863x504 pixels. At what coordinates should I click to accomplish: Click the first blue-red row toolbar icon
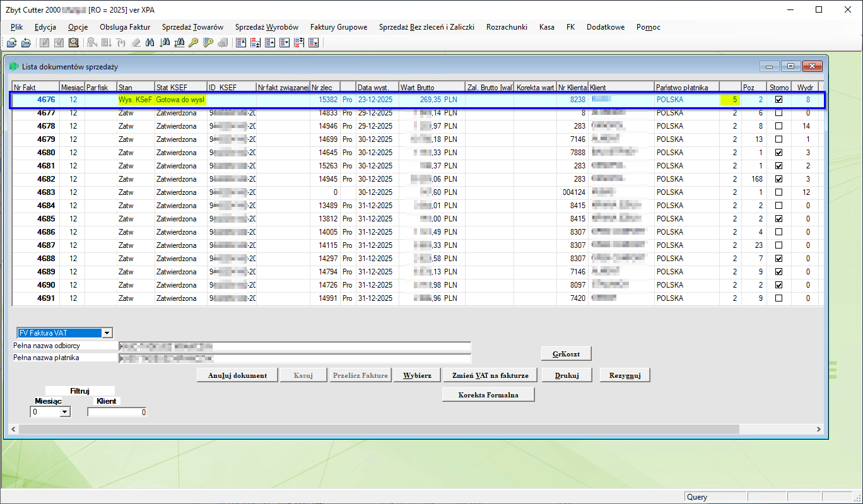[240, 43]
